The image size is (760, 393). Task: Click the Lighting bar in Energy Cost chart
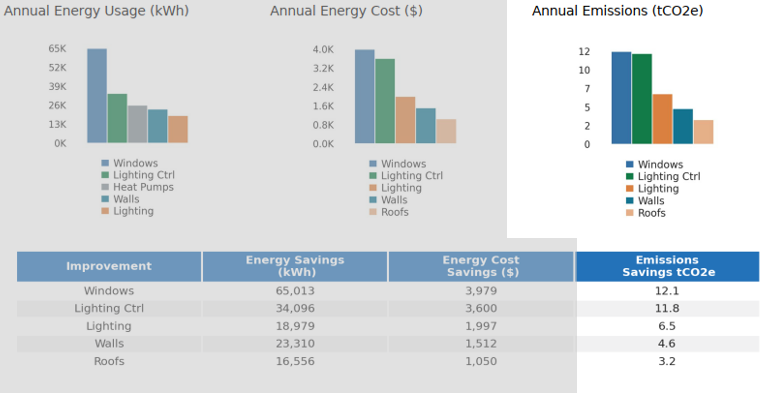click(405, 120)
